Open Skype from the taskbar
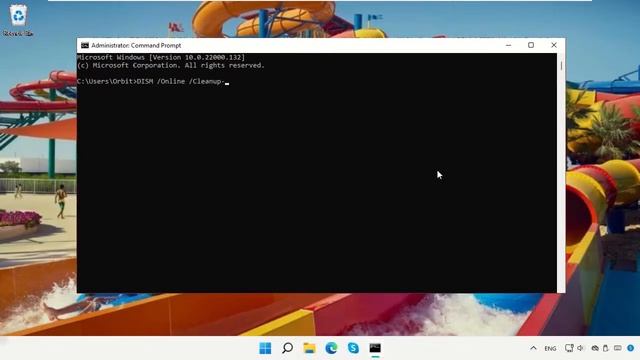The height and width of the screenshot is (360, 640). (x=353, y=348)
